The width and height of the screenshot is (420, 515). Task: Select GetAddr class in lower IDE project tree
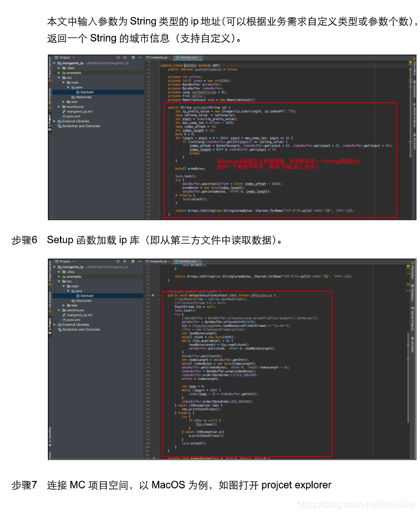(85, 296)
